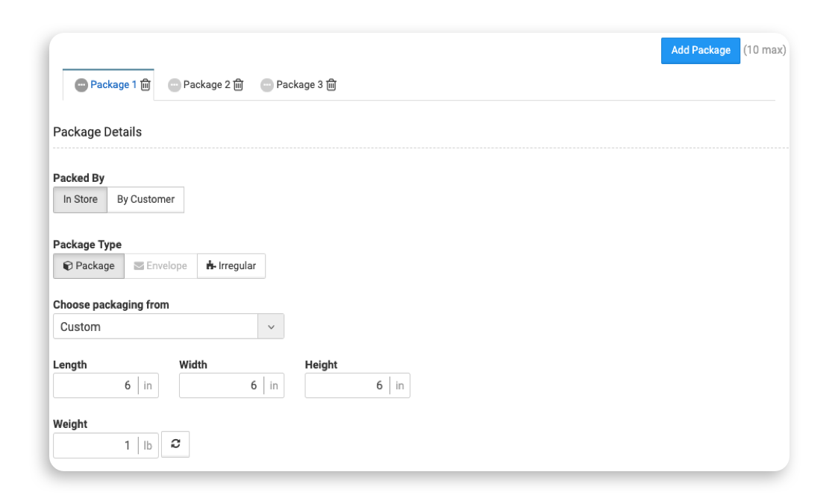Go to the Package 3 tab
The image size is (838, 504).
click(x=299, y=85)
